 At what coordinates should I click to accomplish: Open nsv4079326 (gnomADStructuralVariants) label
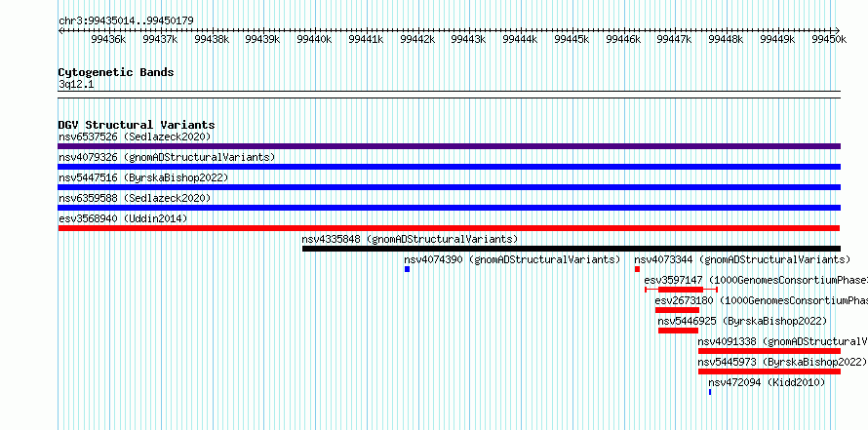167,157
